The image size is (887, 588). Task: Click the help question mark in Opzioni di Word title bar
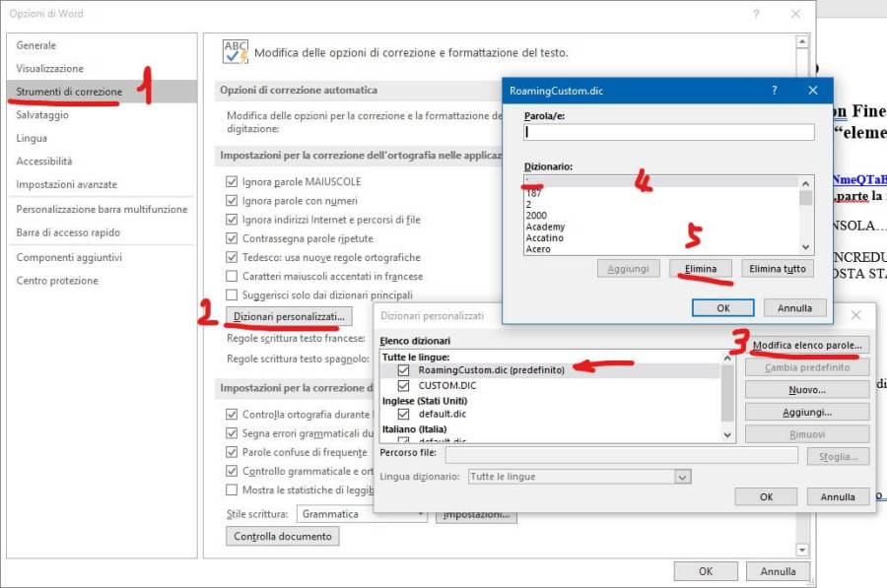click(756, 14)
